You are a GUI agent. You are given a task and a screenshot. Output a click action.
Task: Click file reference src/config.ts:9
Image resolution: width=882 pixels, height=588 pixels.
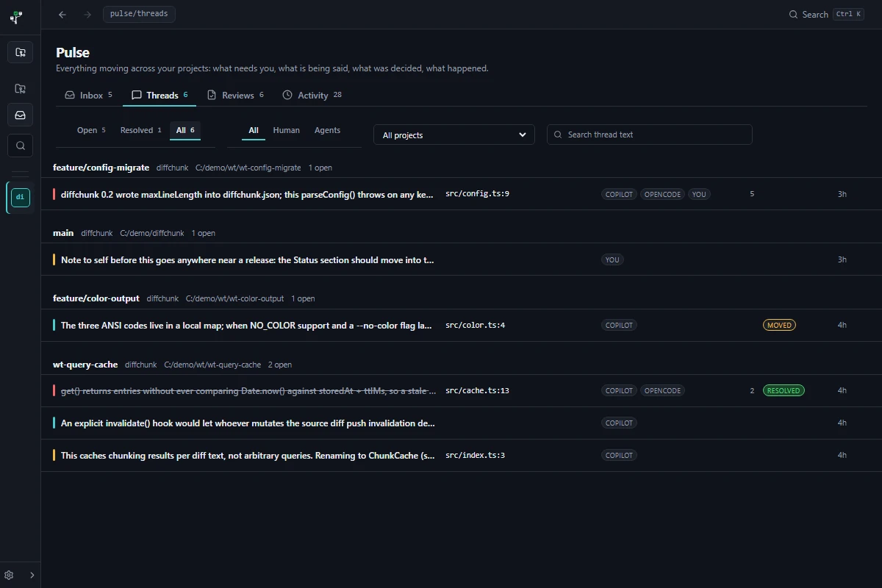[x=477, y=194]
